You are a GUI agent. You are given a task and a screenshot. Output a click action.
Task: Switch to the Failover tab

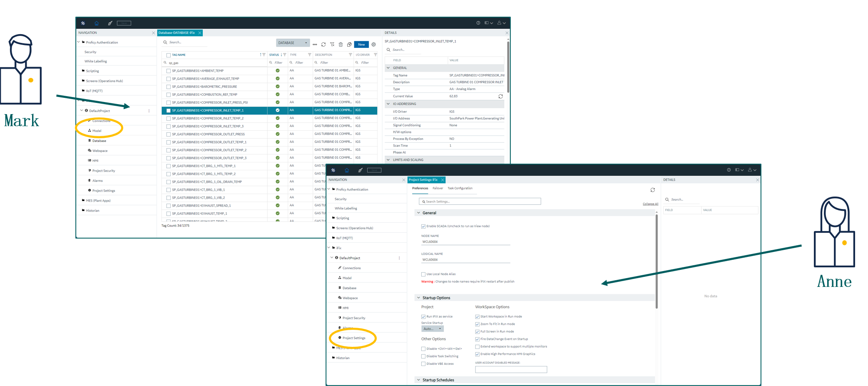click(438, 188)
